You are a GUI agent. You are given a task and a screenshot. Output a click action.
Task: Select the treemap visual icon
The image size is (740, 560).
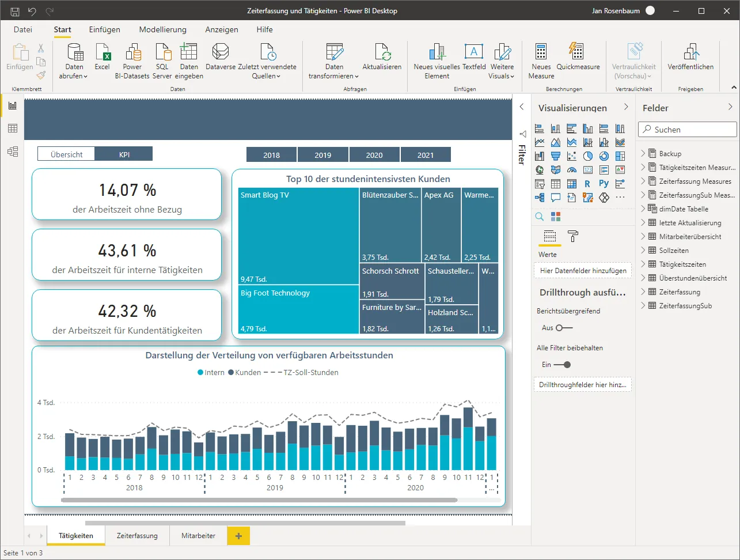click(620, 156)
